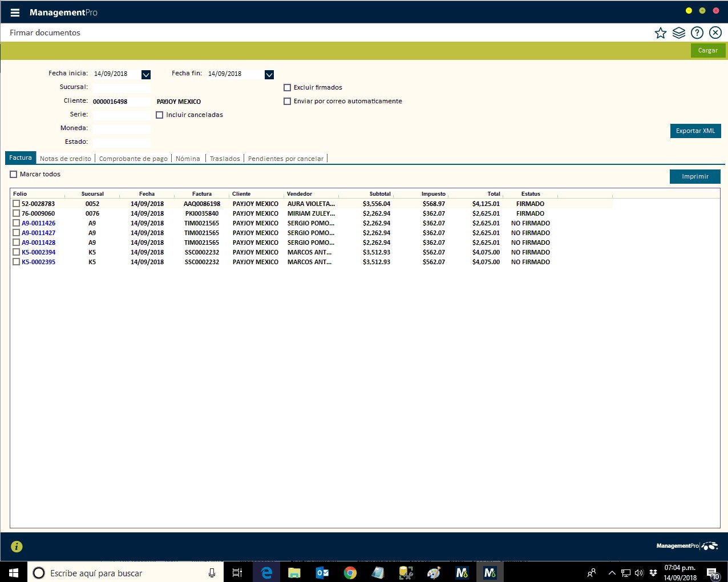Click factura cell AAQ0086198

point(202,204)
